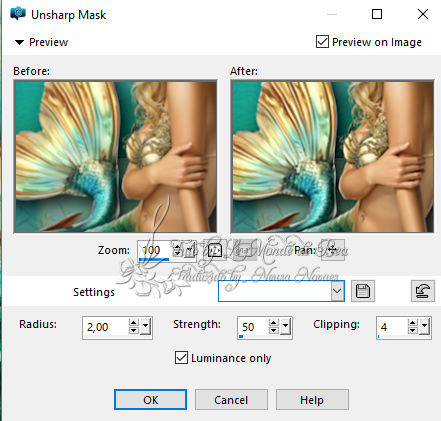Toggle the Preview on Image checkbox
The height and width of the screenshot is (421, 441).
point(322,42)
